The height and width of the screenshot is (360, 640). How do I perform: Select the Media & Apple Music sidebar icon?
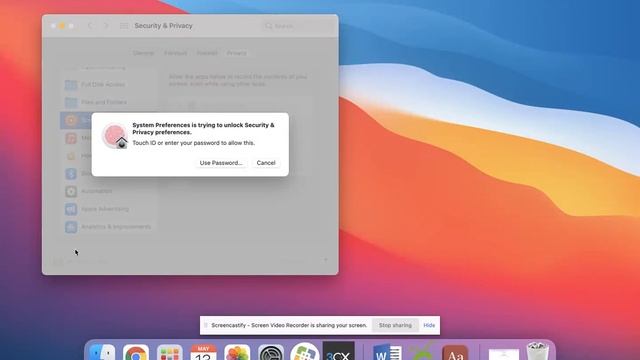click(71, 138)
